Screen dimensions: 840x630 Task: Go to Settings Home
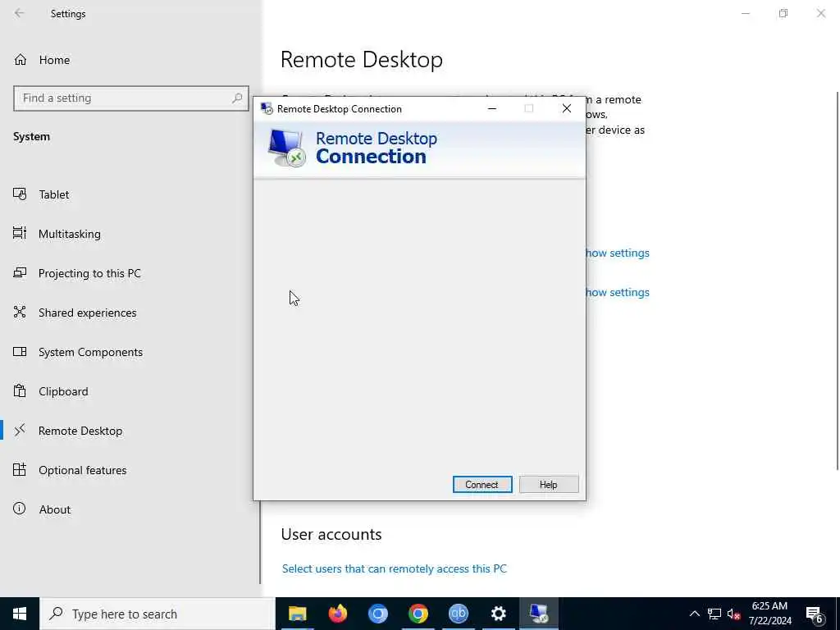42,60
